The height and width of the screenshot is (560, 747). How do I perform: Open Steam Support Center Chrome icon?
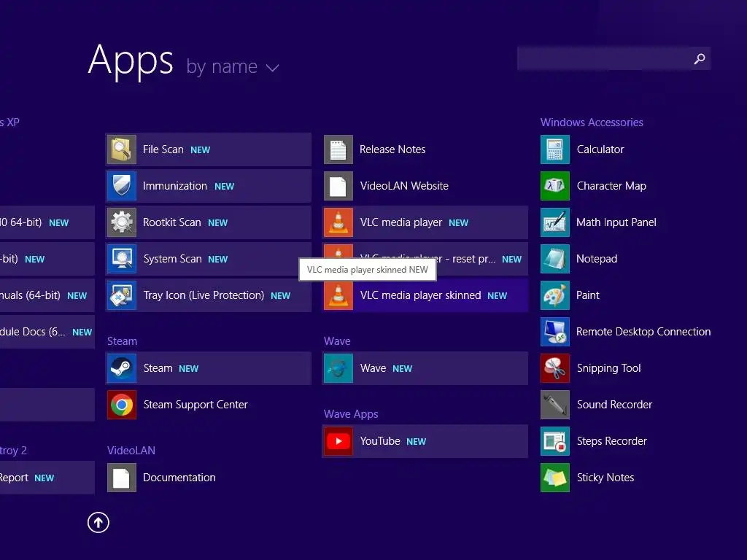[122, 405]
